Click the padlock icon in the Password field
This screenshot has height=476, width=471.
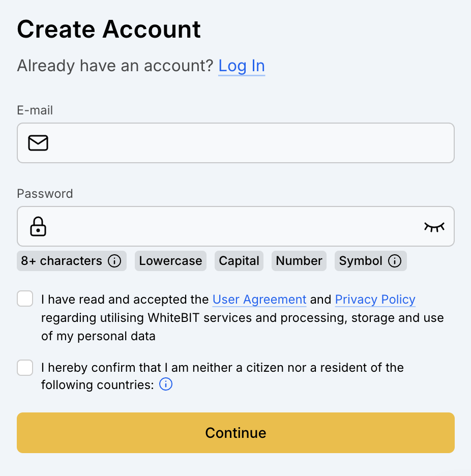(38, 226)
